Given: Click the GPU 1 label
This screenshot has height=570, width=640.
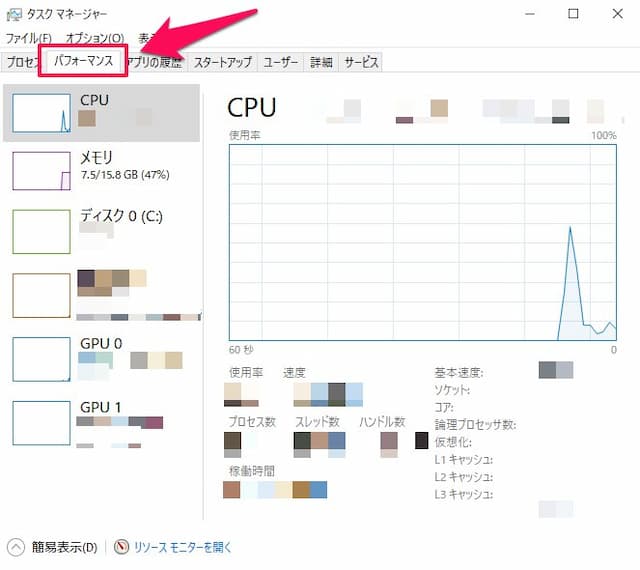Looking at the screenshot, I should coord(100,407).
